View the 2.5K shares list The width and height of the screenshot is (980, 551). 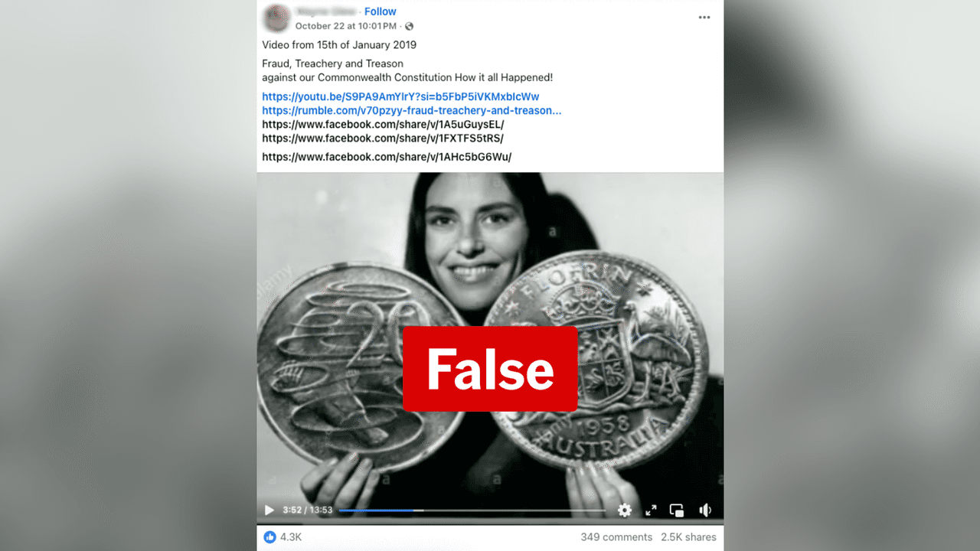[688, 537]
